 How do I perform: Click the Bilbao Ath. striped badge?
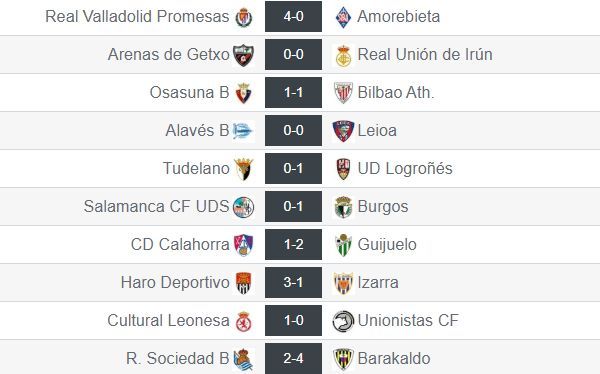[343, 93]
